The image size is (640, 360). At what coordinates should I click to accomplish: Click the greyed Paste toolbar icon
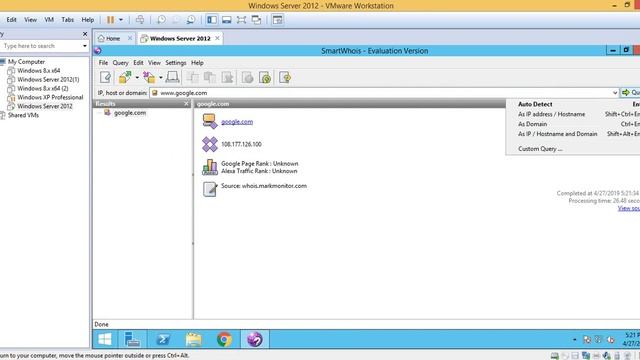(227, 77)
